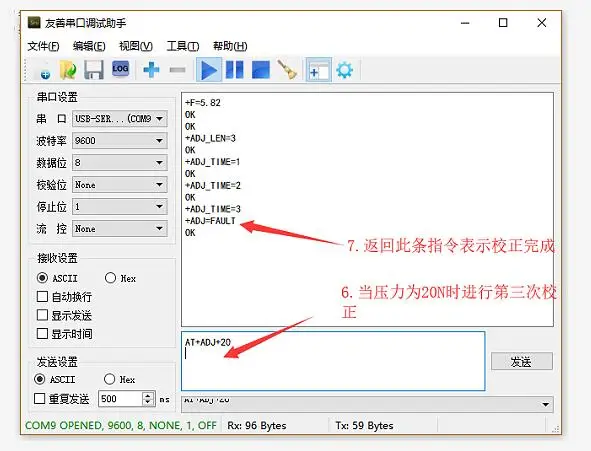Expand the baud rate 9600 dropdown
Image resolution: width=591 pixels, height=451 pixels.
point(120,141)
